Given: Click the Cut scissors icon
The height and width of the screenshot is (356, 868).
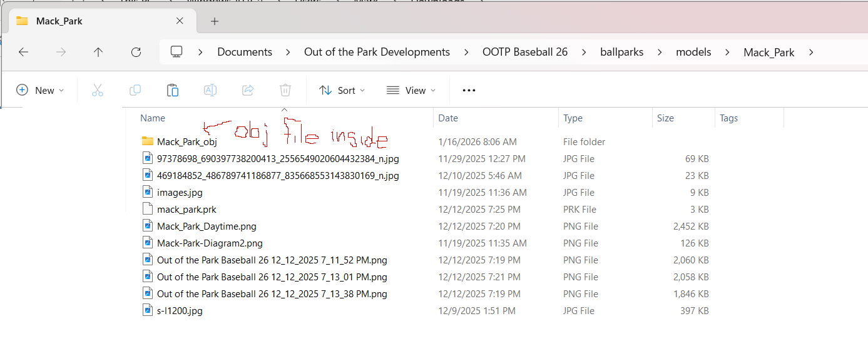Looking at the screenshot, I should [x=97, y=90].
